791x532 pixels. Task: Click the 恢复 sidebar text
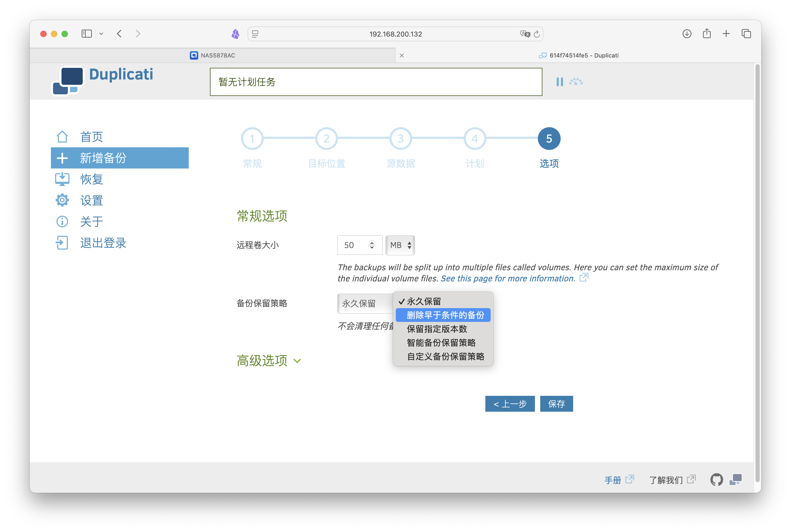[x=91, y=179]
